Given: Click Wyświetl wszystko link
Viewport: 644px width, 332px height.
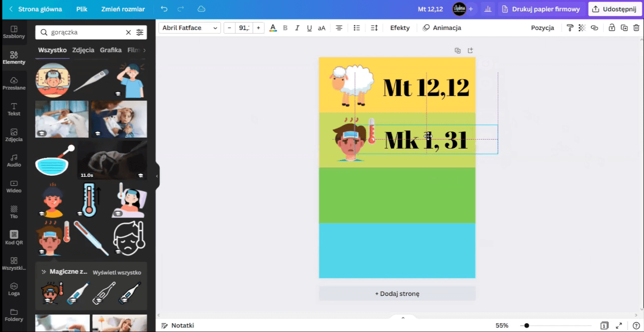Looking at the screenshot, I should (117, 273).
